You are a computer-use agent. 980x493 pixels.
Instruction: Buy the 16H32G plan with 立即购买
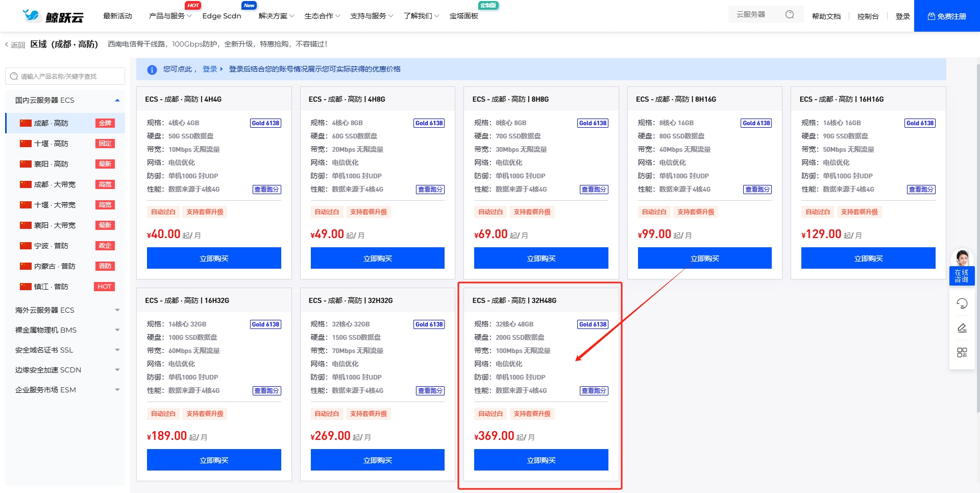point(214,460)
